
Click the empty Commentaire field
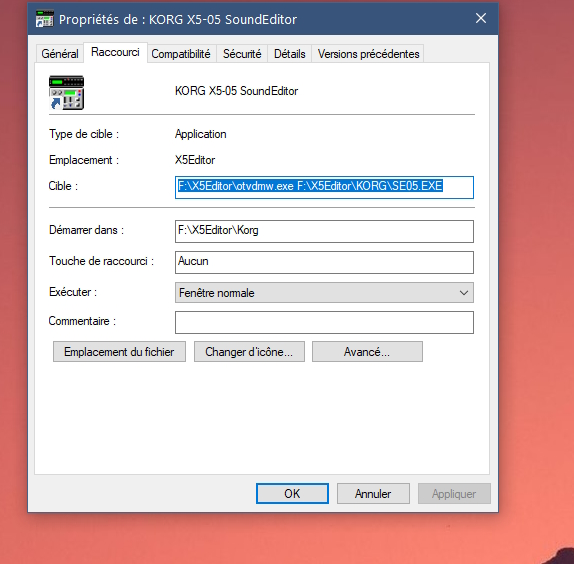pos(324,322)
